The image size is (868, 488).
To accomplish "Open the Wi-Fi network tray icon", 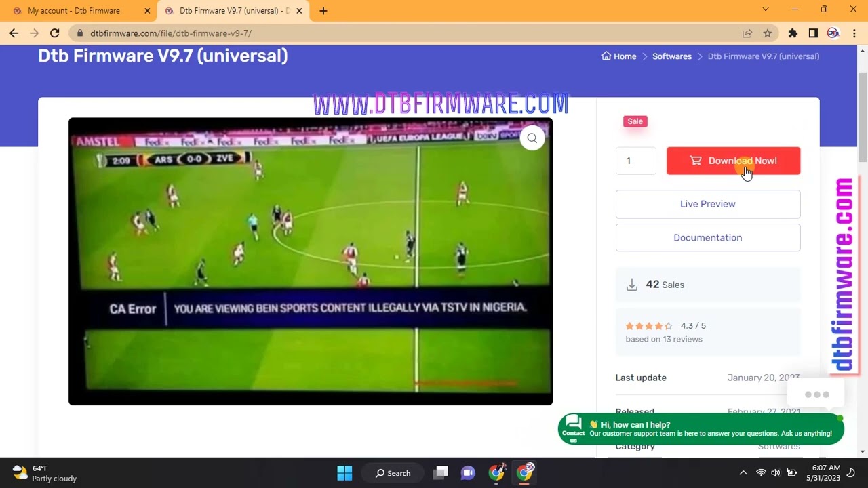I will tap(761, 473).
